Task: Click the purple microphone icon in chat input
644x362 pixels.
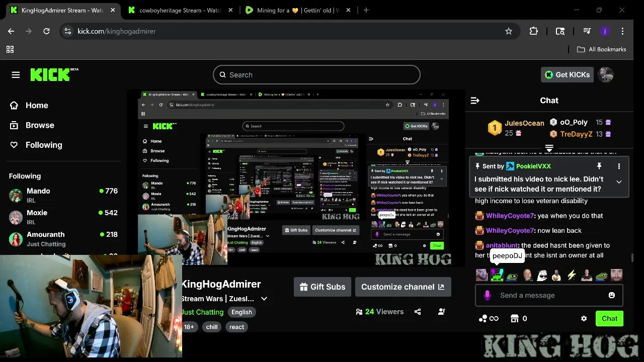Action: click(x=487, y=295)
